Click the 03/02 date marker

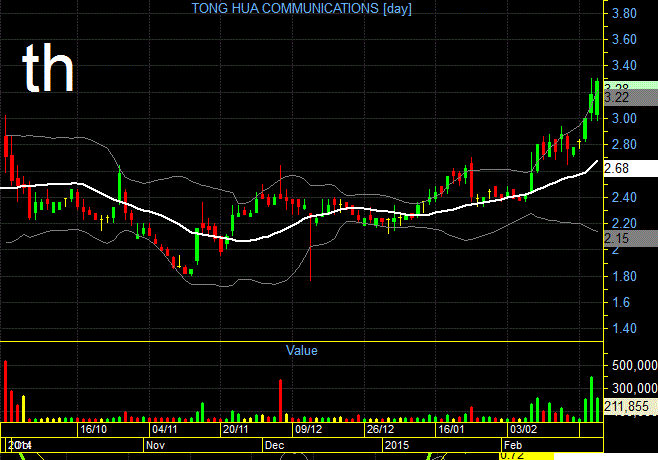[523, 429]
